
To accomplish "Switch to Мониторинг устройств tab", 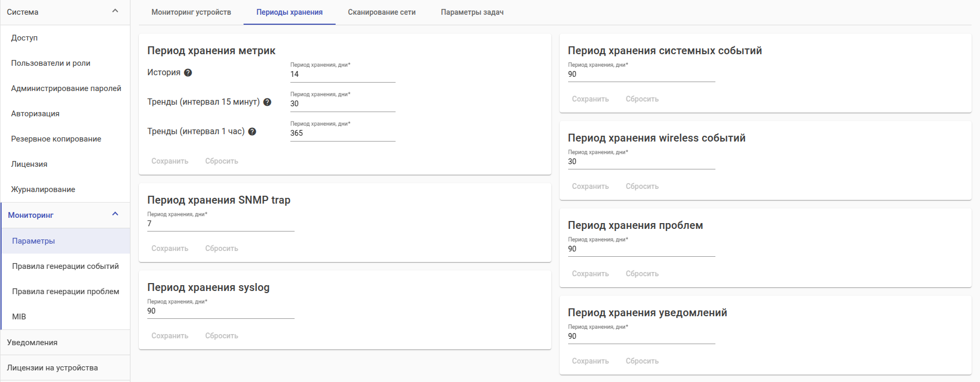I will (191, 12).
